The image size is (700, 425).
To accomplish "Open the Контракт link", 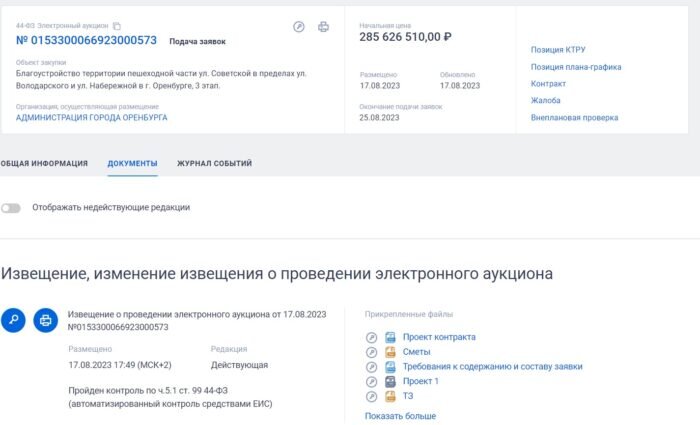I will point(548,83).
